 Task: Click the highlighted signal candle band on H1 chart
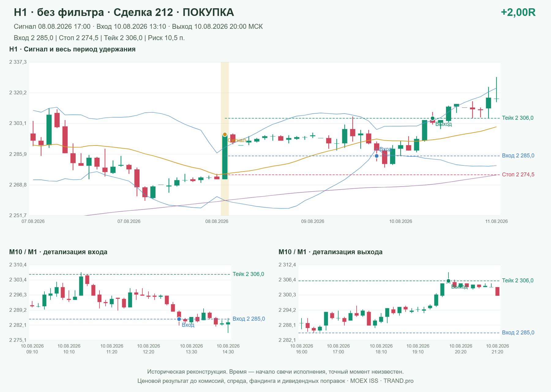point(225,139)
